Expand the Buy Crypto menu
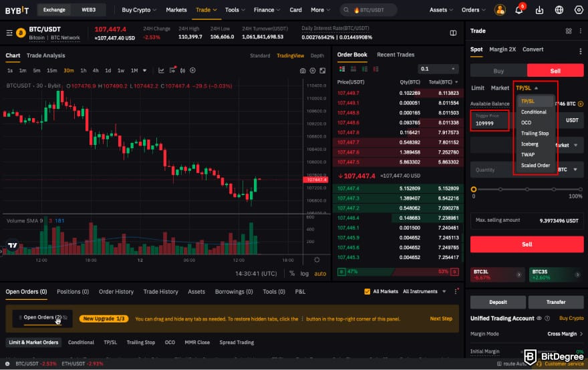The height and width of the screenshot is (370, 588). click(139, 10)
